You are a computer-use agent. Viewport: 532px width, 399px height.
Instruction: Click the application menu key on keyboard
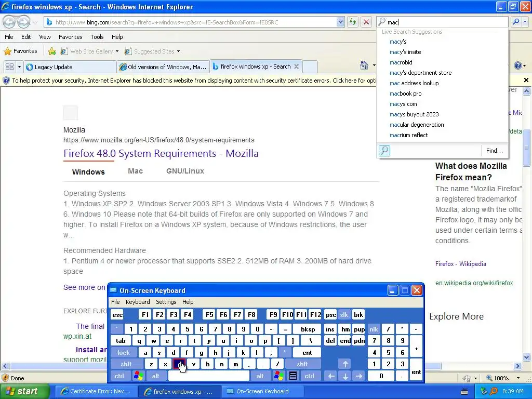(x=293, y=376)
